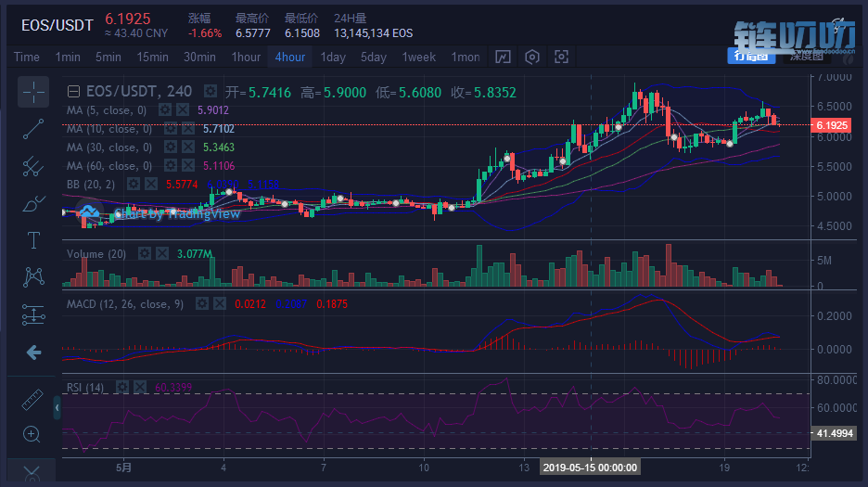Click the fullscreen icon in top toolbar

(x=561, y=58)
